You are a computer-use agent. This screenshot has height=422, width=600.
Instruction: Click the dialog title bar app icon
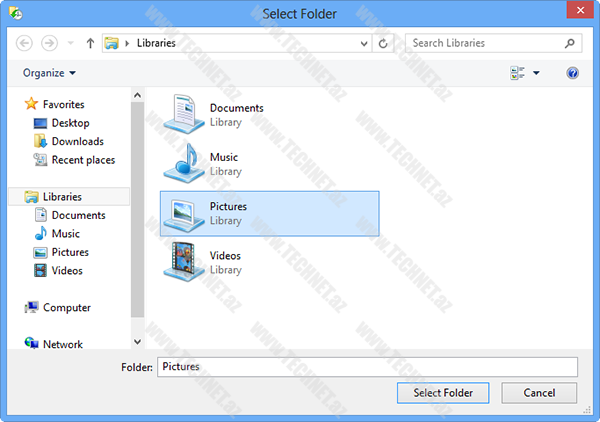(16, 13)
